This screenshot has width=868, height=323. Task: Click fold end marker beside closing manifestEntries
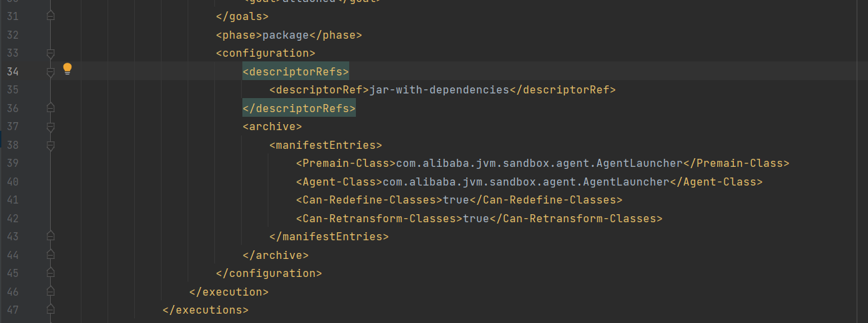[x=51, y=236]
